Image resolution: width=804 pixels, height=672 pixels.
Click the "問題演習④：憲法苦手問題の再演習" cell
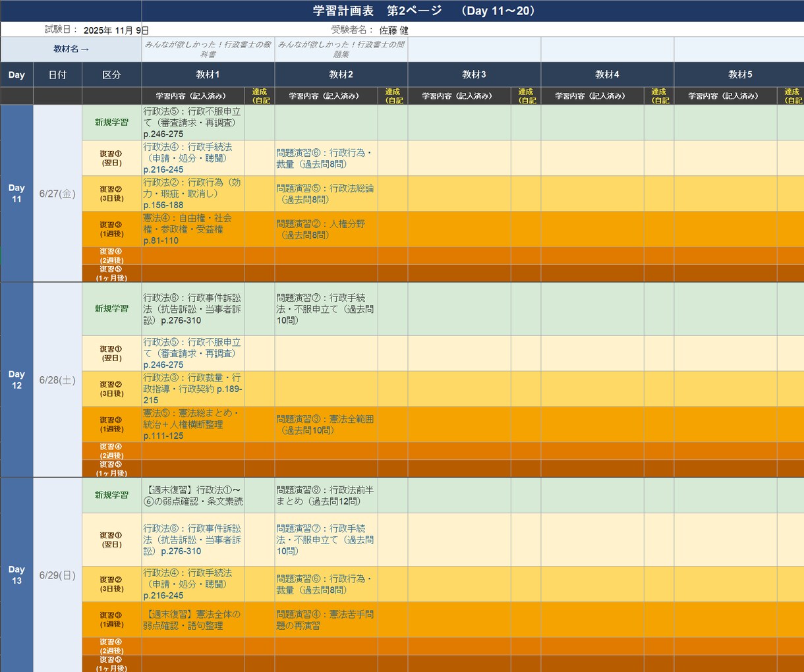327,619
